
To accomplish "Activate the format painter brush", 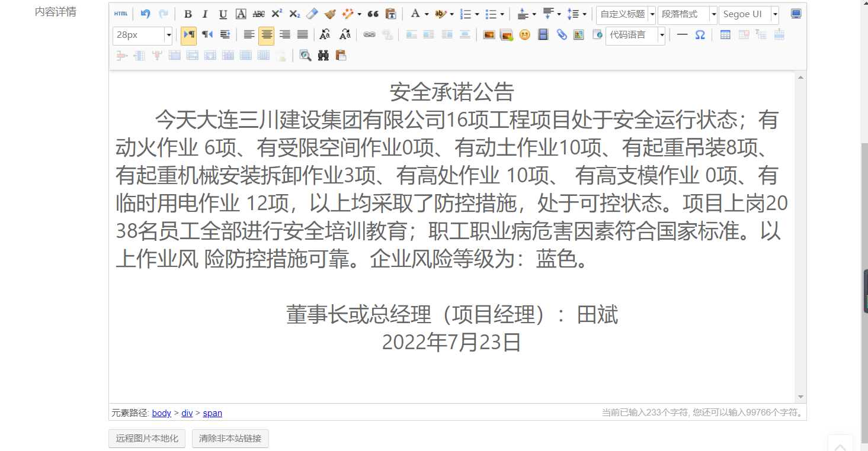I will (x=329, y=14).
